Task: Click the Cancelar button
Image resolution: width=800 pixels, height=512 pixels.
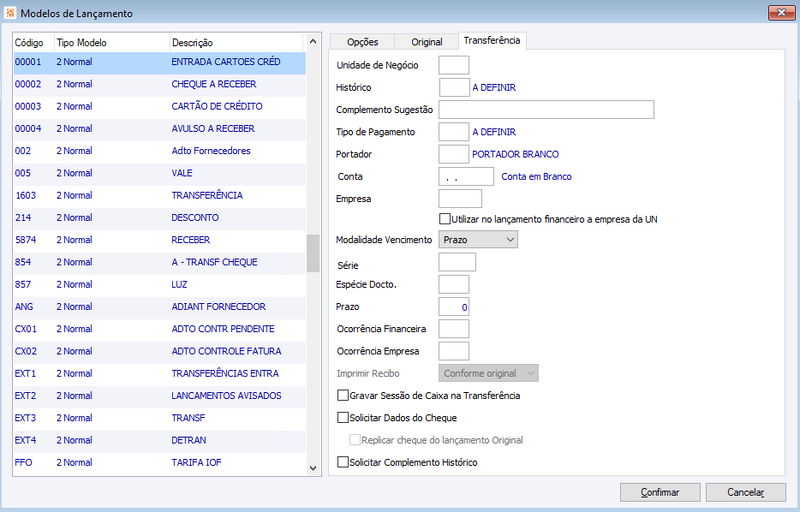Action: 745,492
